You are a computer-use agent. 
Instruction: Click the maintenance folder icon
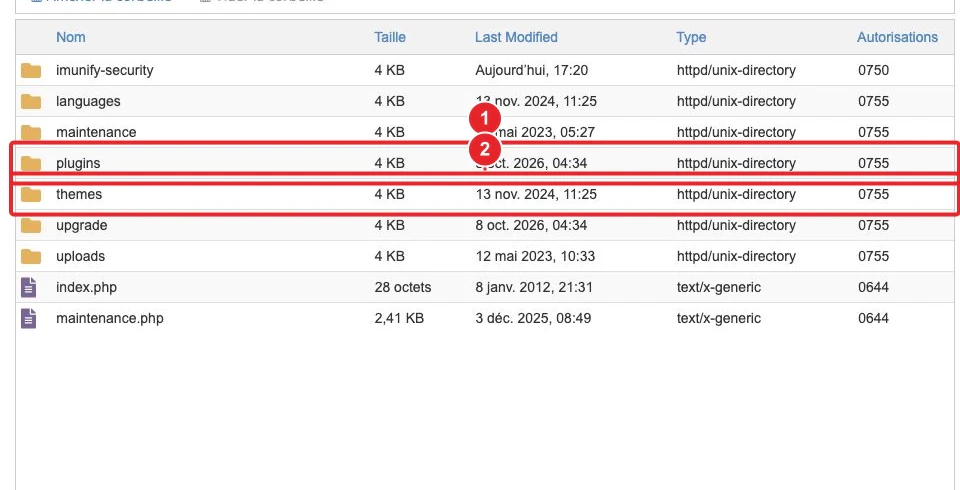pos(31,132)
